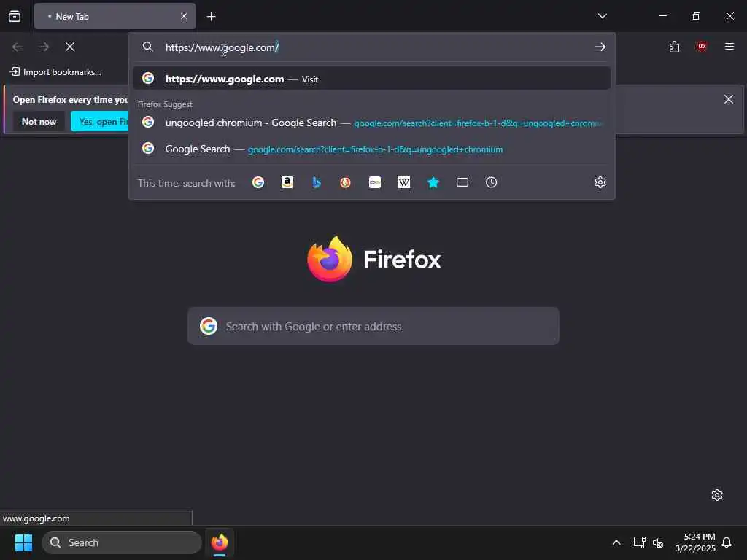Select ungoogled chromium - Google Search suggestion

(371, 122)
